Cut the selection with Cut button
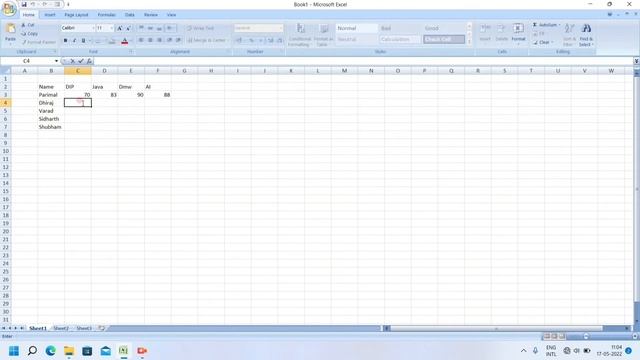Image resolution: width=640 pixels, height=360 pixels. (x=28, y=25)
